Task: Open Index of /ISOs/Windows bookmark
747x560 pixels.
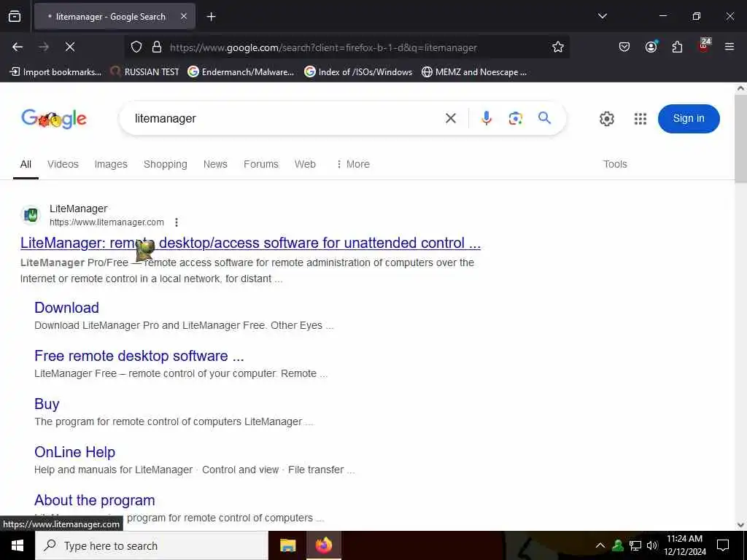Action: pos(358,72)
